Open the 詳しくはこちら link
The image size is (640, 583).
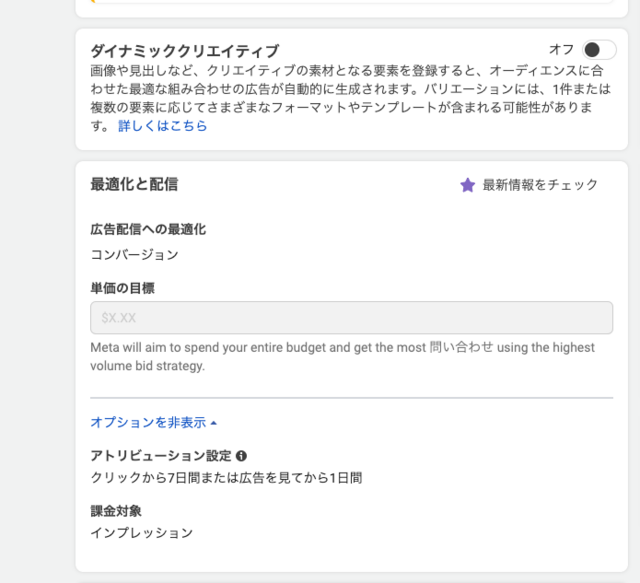point(162,126)
